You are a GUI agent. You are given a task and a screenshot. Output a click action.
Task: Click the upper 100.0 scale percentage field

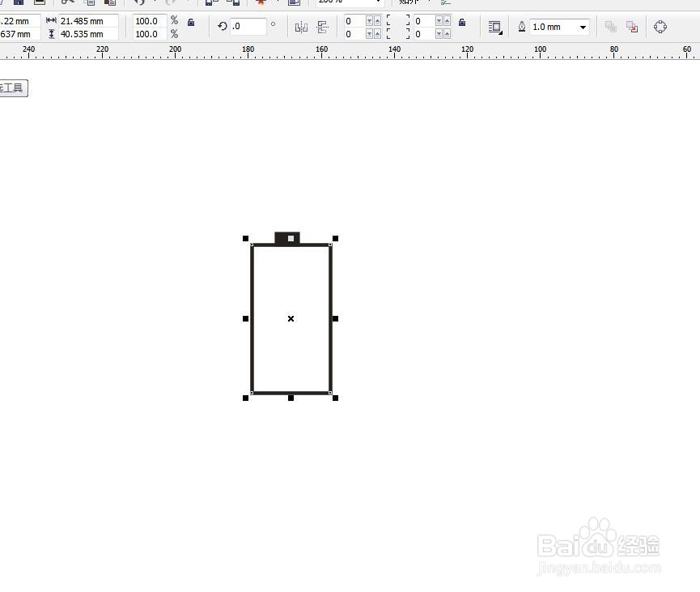click(150, 21)
